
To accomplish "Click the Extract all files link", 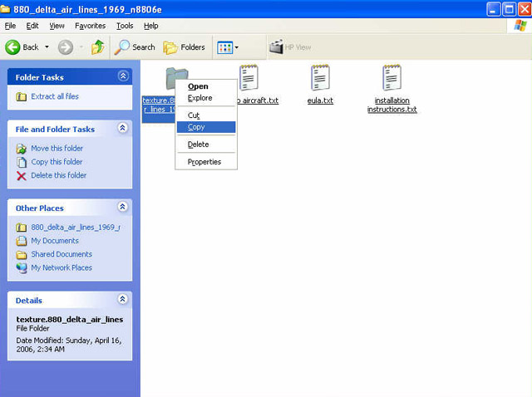I will [55, 96].
